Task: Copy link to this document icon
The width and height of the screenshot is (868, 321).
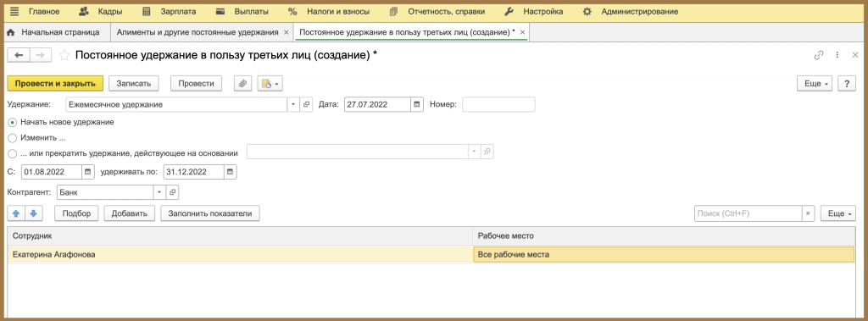Action: tap(819, 55)
